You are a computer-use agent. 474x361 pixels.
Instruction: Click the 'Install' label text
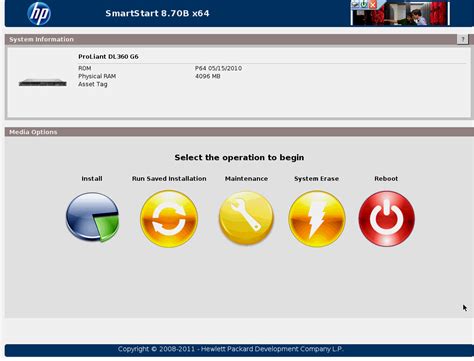[92, 179]
